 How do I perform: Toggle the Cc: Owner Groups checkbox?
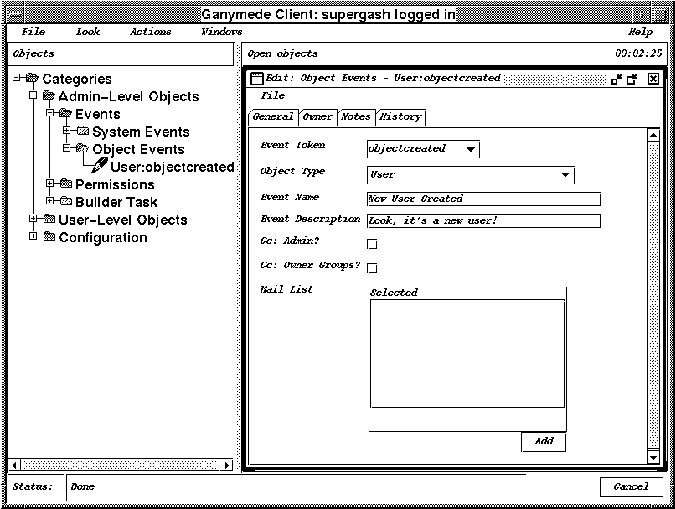(372, 267)
